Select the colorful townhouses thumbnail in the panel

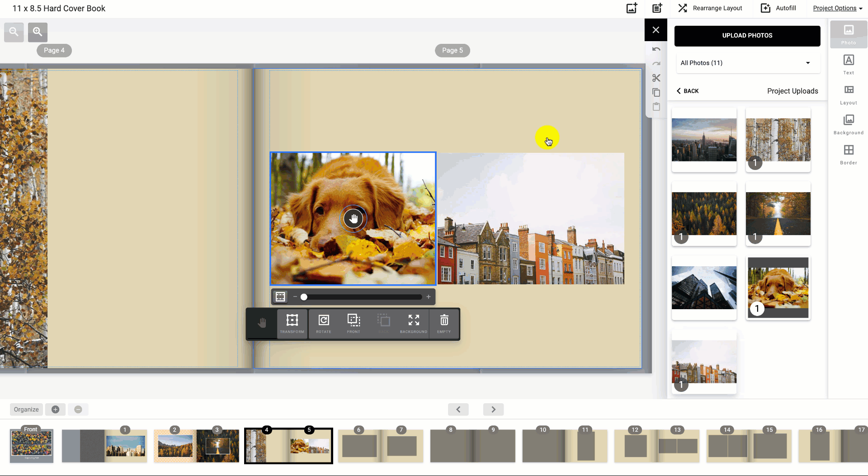(x=704, y=362)
